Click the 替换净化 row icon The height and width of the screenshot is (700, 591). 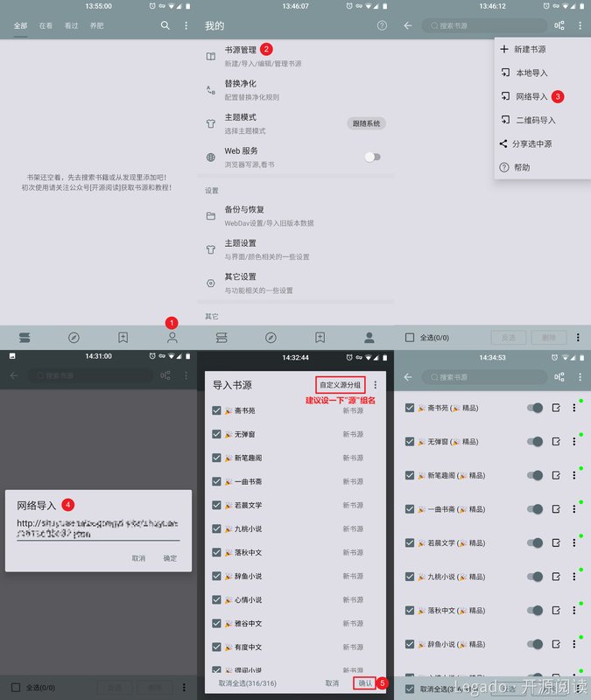[210, 89]
